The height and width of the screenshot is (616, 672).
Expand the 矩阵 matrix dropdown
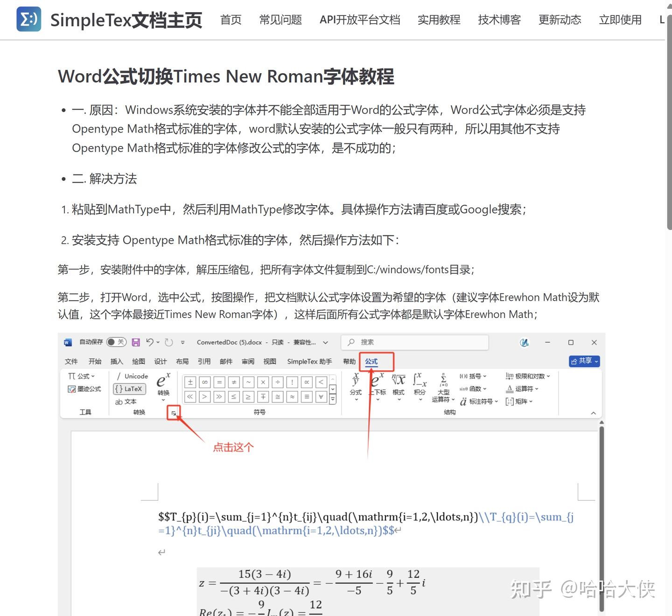click(519, 401)
